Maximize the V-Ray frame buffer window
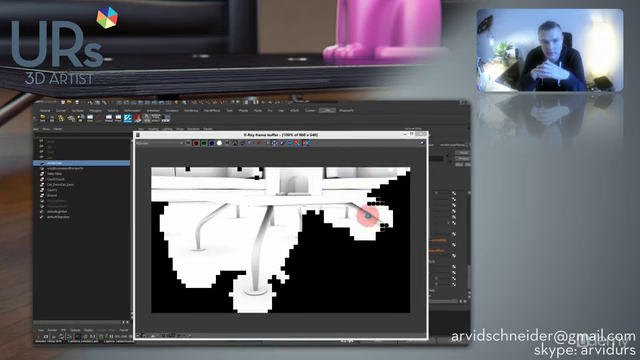This screenshot has width=640, height=360. pos(412,134)
